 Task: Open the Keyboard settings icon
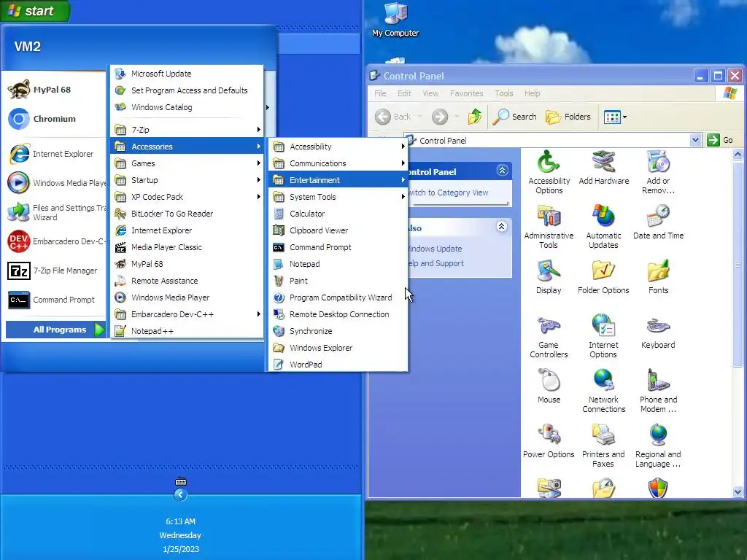[658, 332]
